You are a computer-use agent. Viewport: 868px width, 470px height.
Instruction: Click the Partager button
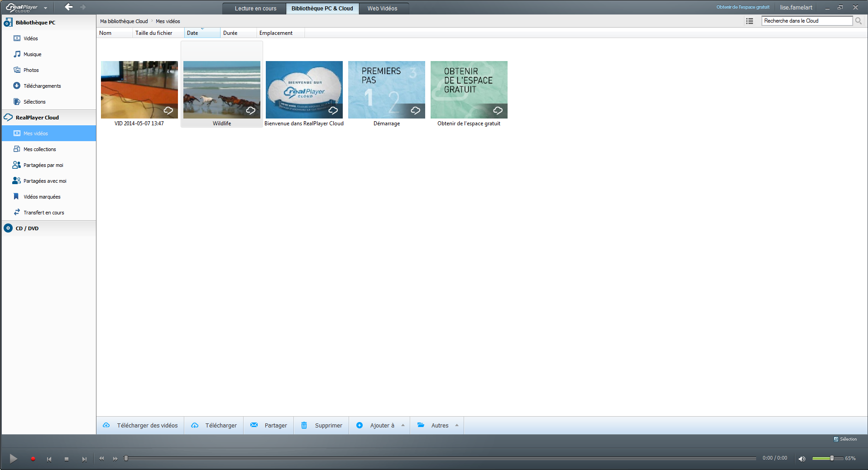[269, 425]
